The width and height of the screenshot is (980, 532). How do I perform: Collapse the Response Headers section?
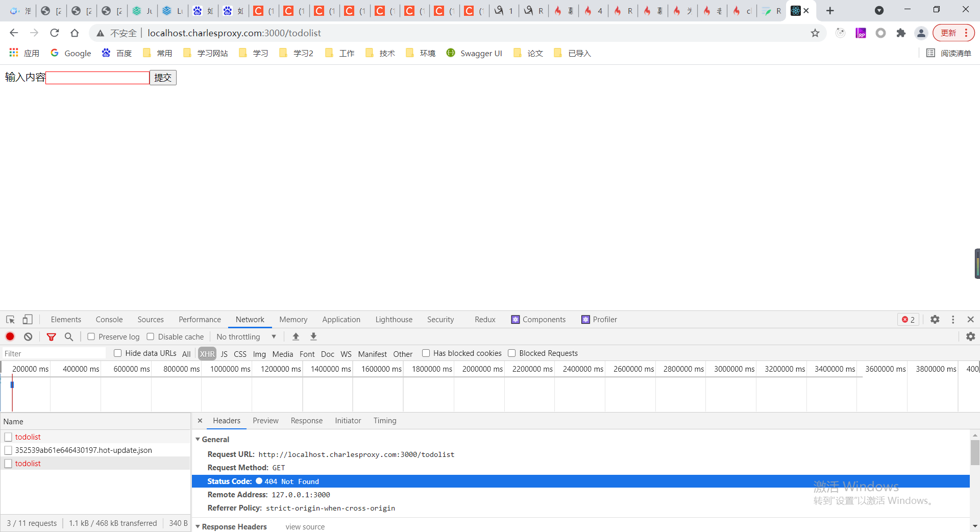pyautogui.click(x=198, y=527)
